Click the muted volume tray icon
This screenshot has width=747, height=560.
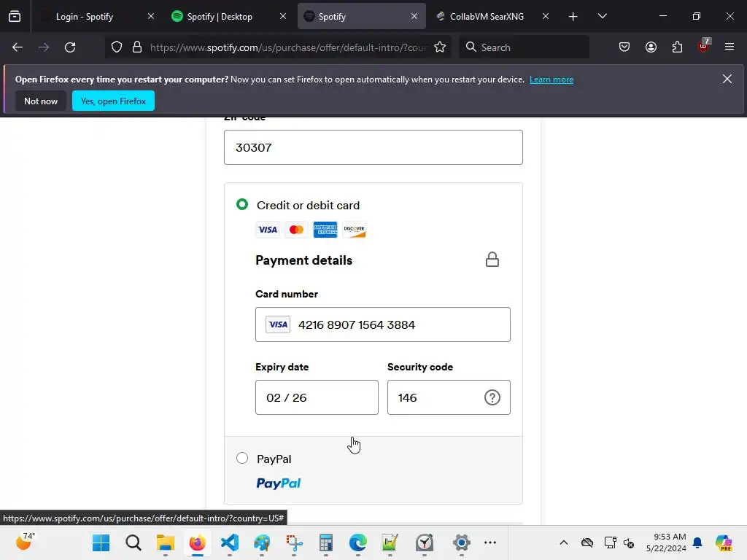(x=629, y=542)
